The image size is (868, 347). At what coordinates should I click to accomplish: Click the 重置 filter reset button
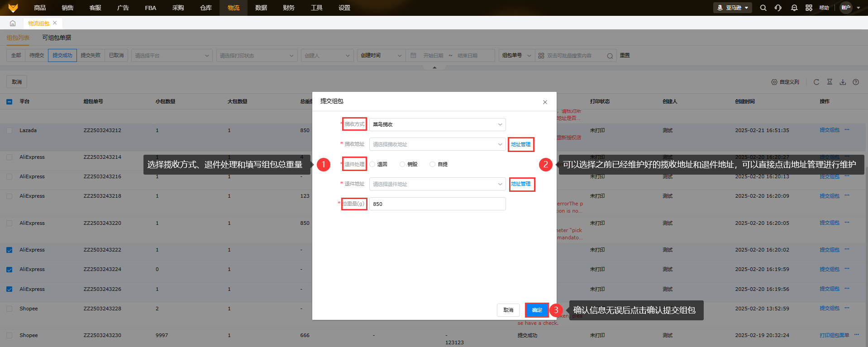[x=625, y=56]
